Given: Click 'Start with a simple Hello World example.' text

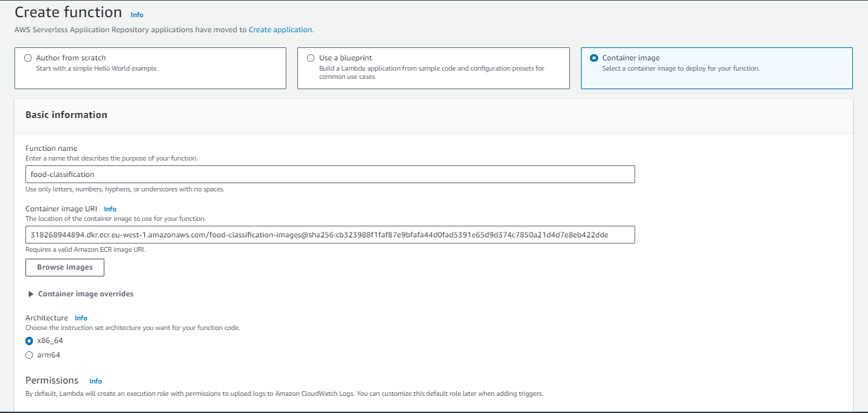Looking at the screenshot, I should coord(97,69).
